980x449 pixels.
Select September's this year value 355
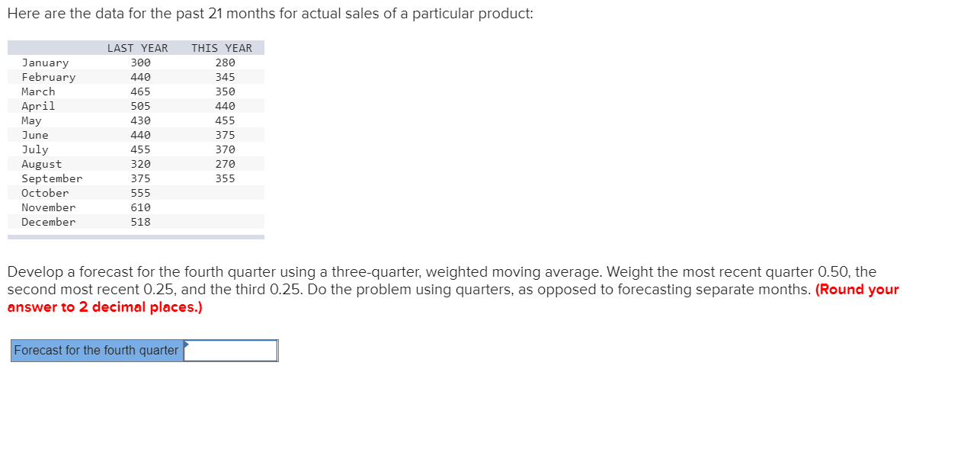[x=225, y=178]
